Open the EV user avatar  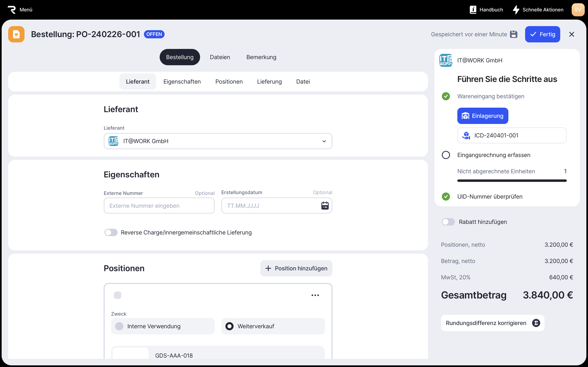(x=578, y=10)
